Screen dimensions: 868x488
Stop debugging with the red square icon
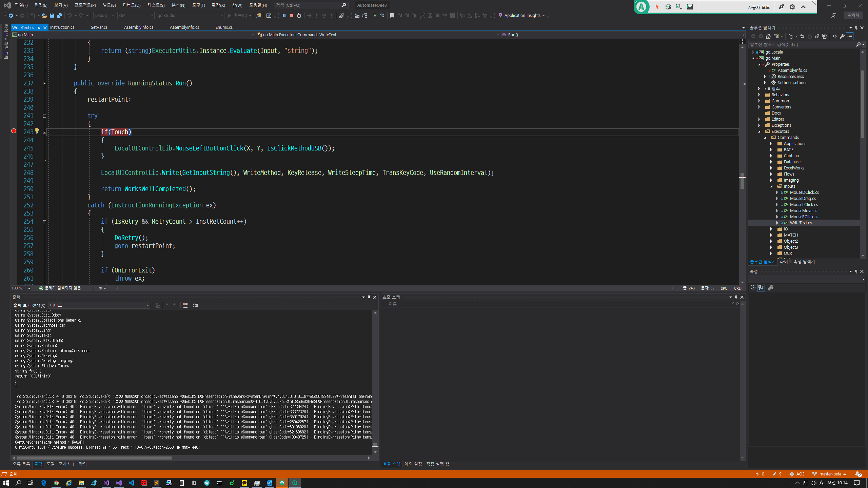(x=291, y=16)
